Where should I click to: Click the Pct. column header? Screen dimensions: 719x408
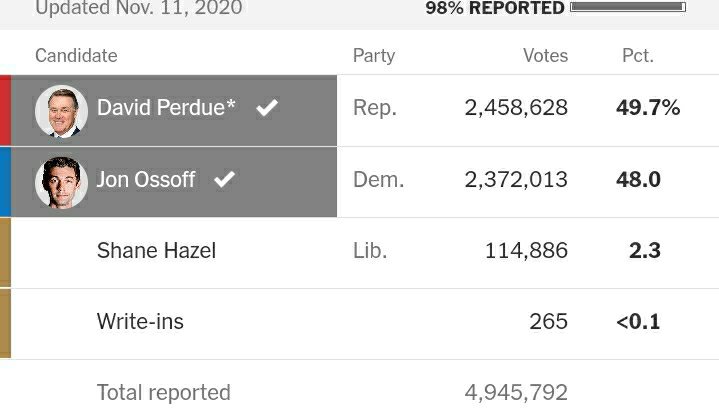coord(637,56)
